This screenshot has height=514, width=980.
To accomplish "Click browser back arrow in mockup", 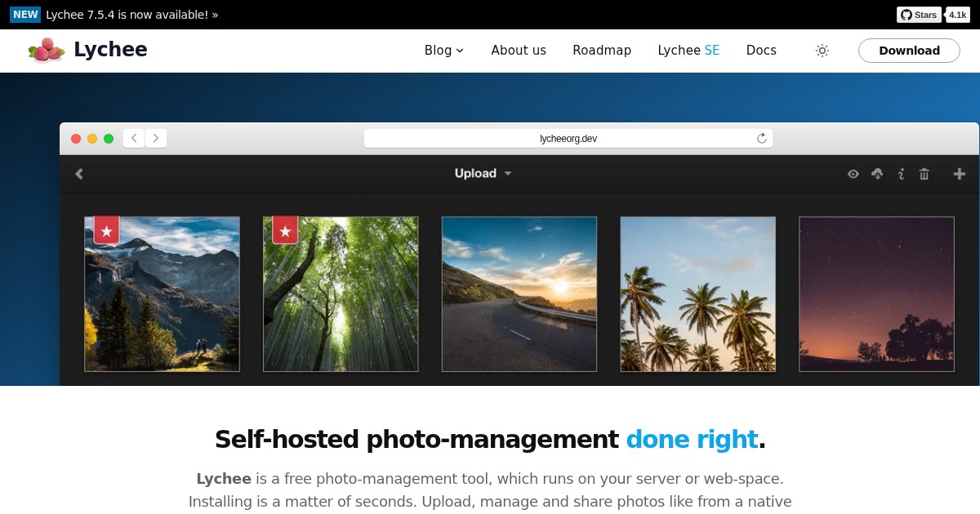I will [x=134, y=138].
